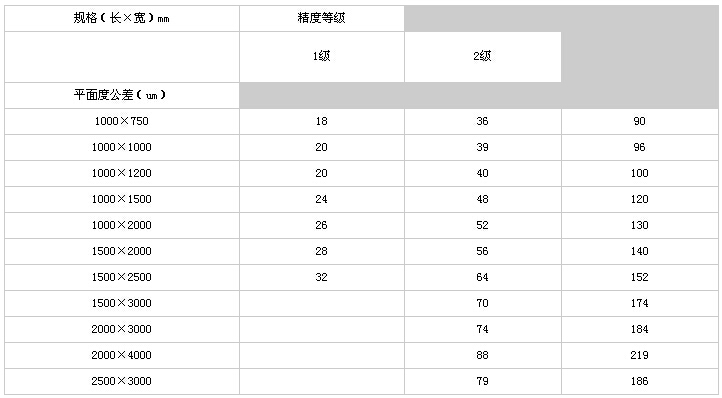
Task: Click the 1000×750 size cell
Action: (x=122, y=122)
